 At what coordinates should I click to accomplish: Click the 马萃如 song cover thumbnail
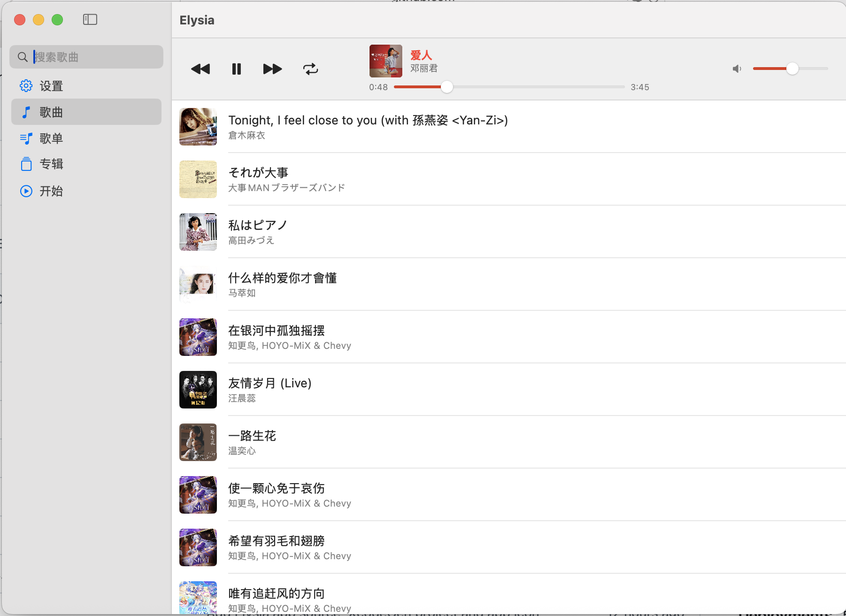pos(198,285)
